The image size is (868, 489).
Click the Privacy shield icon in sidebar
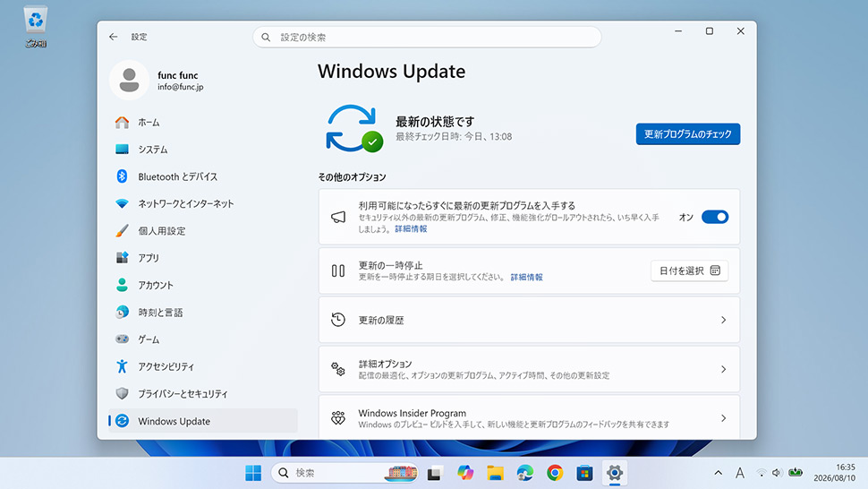[122, 393]
